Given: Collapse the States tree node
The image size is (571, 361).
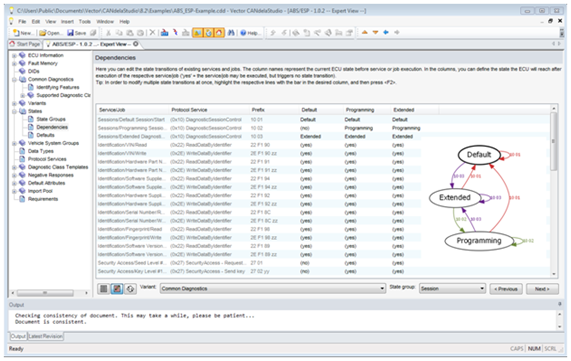Looking at the screenshot, I should coord(14,111).
